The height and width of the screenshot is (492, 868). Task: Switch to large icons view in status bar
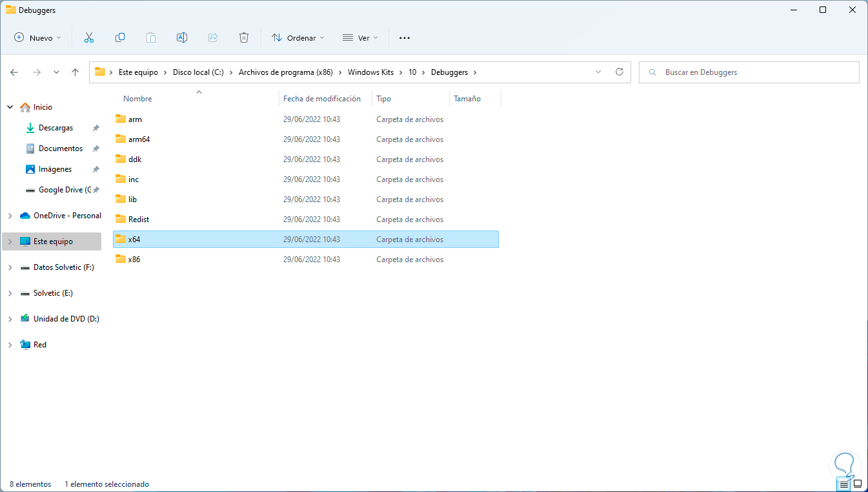coord(858,484)
